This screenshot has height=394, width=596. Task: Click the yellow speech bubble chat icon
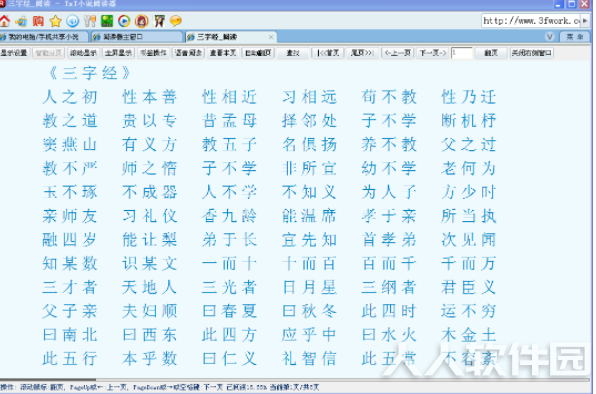(176, 21)
